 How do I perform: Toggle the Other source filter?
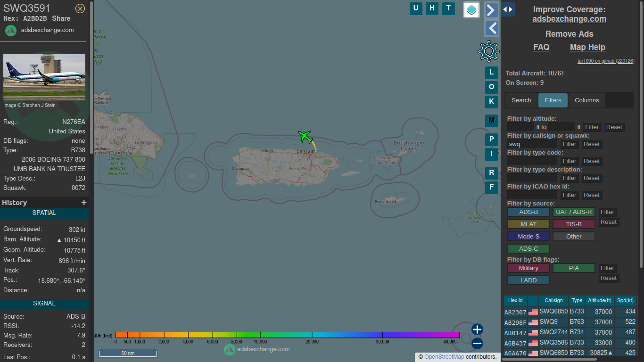574,237
